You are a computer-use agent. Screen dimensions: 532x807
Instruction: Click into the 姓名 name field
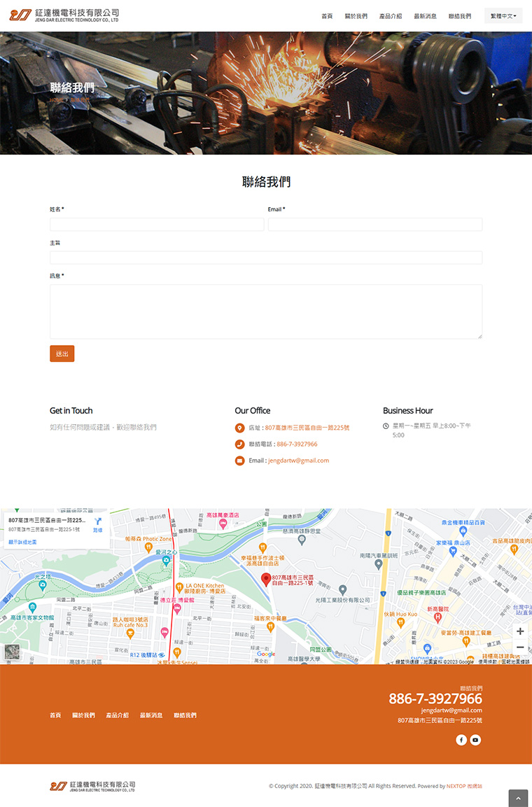point(157,225)
